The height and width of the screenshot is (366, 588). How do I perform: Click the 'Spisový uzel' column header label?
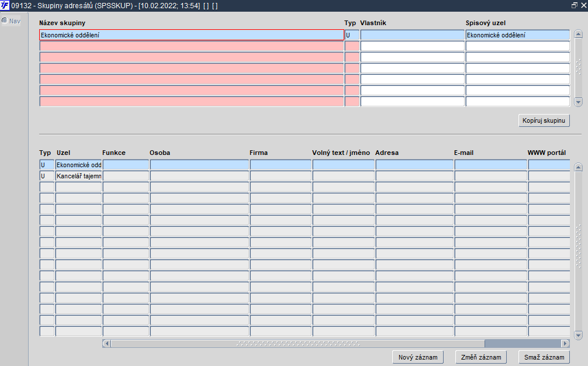coord(486,23)
